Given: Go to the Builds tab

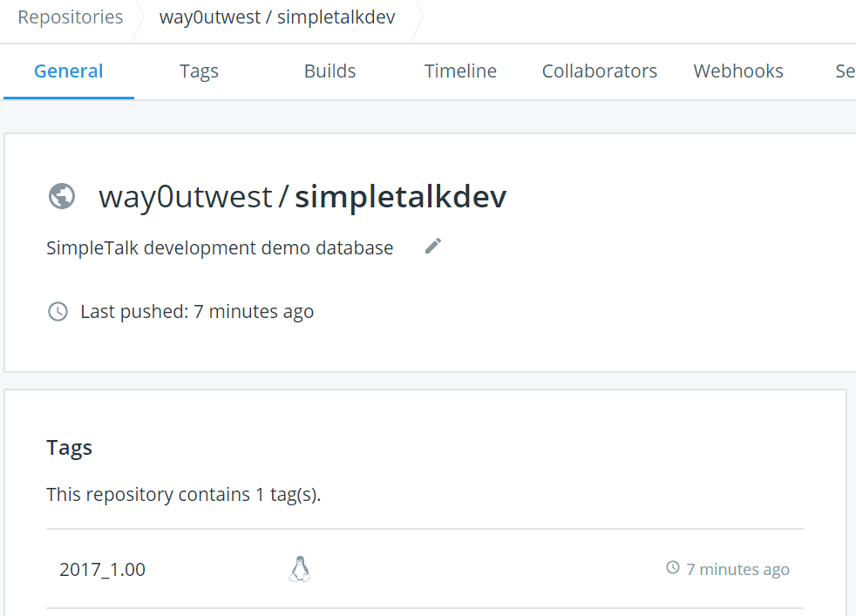Looking at the screenshot, I should tap(329, 71).
